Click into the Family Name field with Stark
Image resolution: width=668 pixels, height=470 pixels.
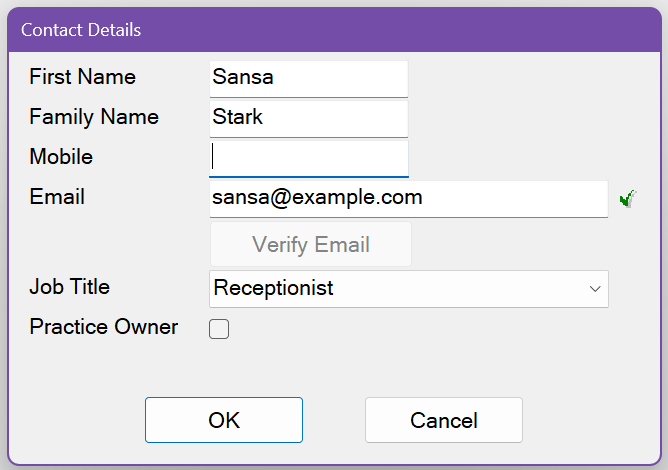coord(309,118)
